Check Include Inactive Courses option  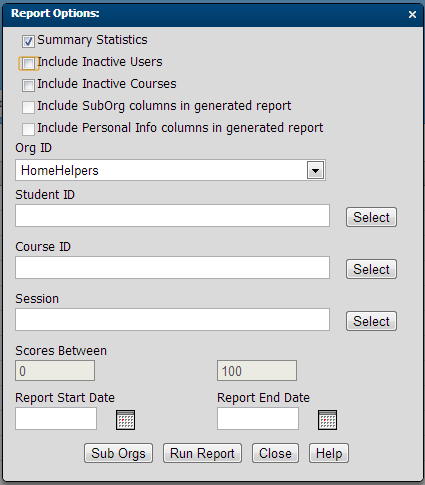pyautogui.click(x=28, y=85)
